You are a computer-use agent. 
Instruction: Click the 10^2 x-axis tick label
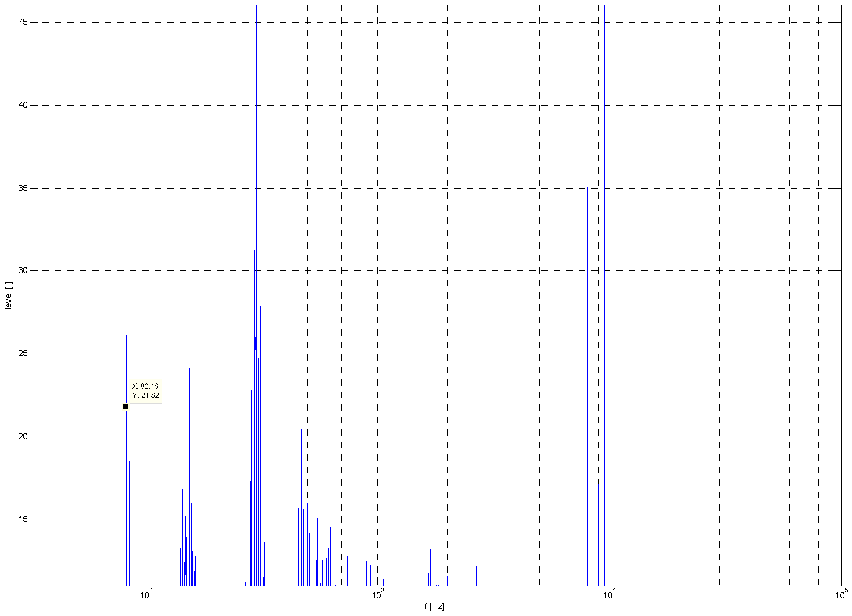(146, 595)
